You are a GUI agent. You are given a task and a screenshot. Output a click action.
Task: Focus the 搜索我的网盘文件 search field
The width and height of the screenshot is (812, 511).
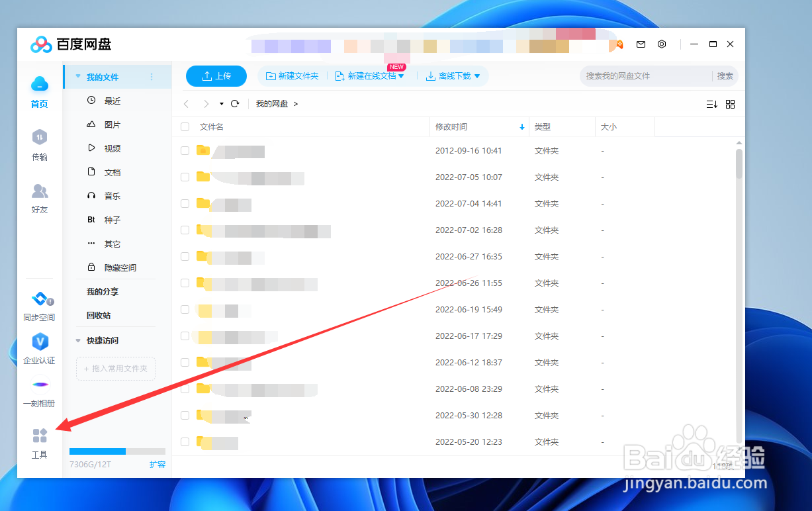[x=647, y=76]
